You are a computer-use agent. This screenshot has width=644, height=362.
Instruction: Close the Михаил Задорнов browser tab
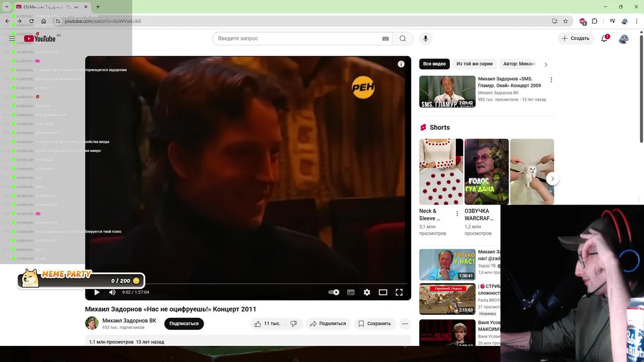pyautogui.click(x=86, y=7)
